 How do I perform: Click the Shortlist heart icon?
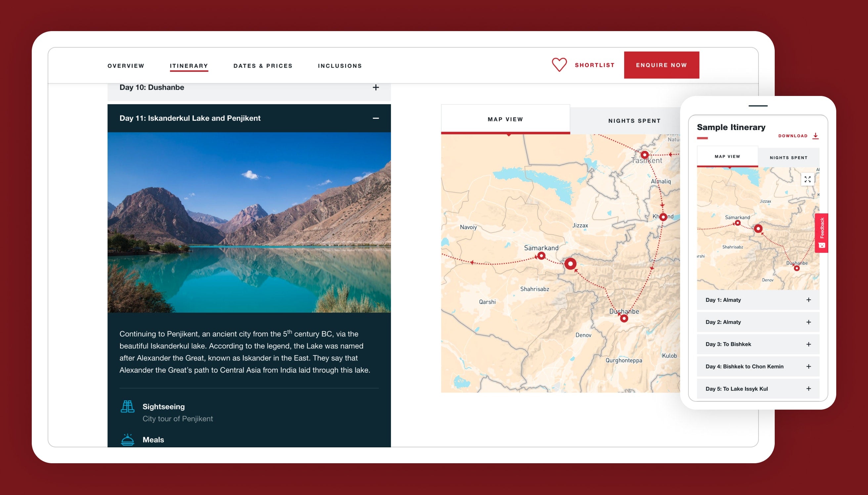point(559,65)
